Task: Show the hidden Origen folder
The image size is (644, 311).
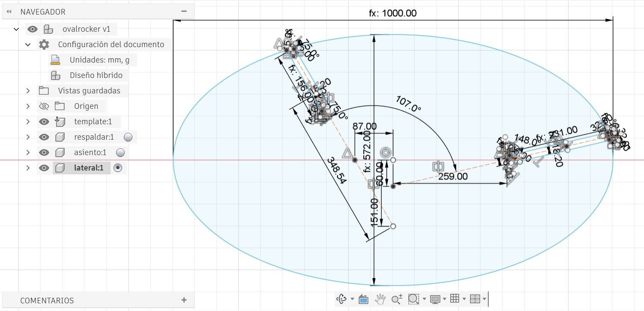Action: [x=44, y=106]
